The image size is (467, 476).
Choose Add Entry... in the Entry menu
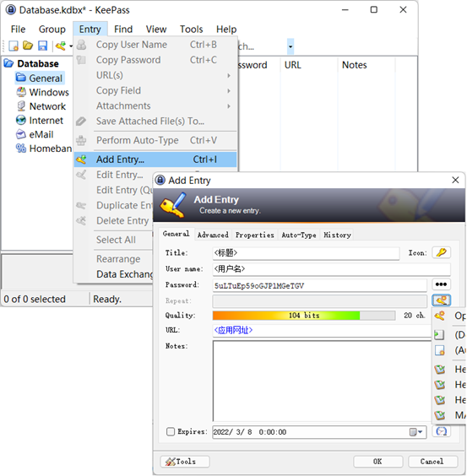155,160
